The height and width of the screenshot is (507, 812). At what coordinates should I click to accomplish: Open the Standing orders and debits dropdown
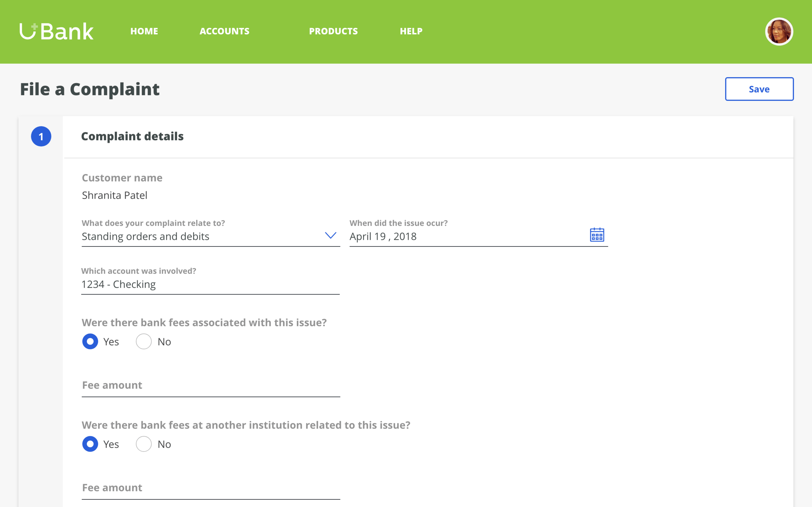click(x=201, y=236)
